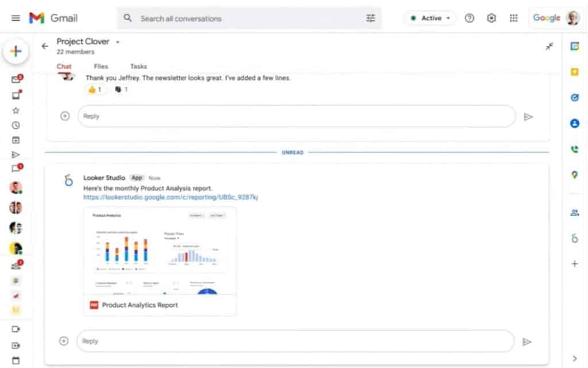The image size is (588, 368).
Task: Open the spaces icon with red badge
Action: coord(16,266)
